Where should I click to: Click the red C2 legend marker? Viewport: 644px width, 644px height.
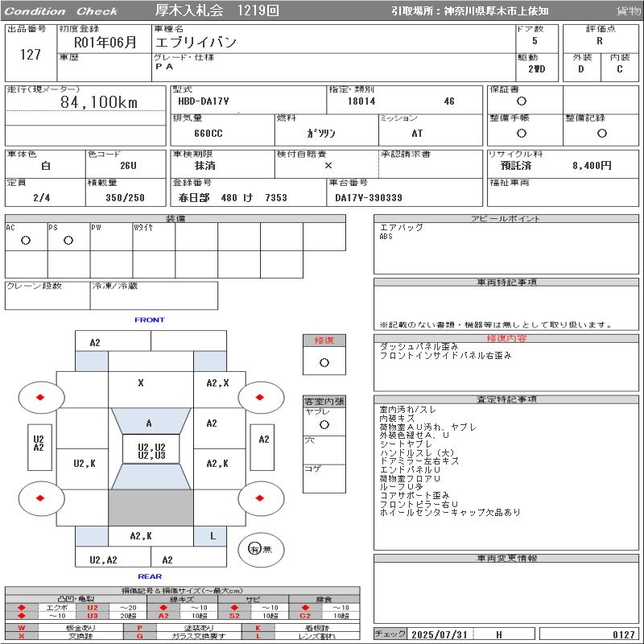tap(305, 616)
